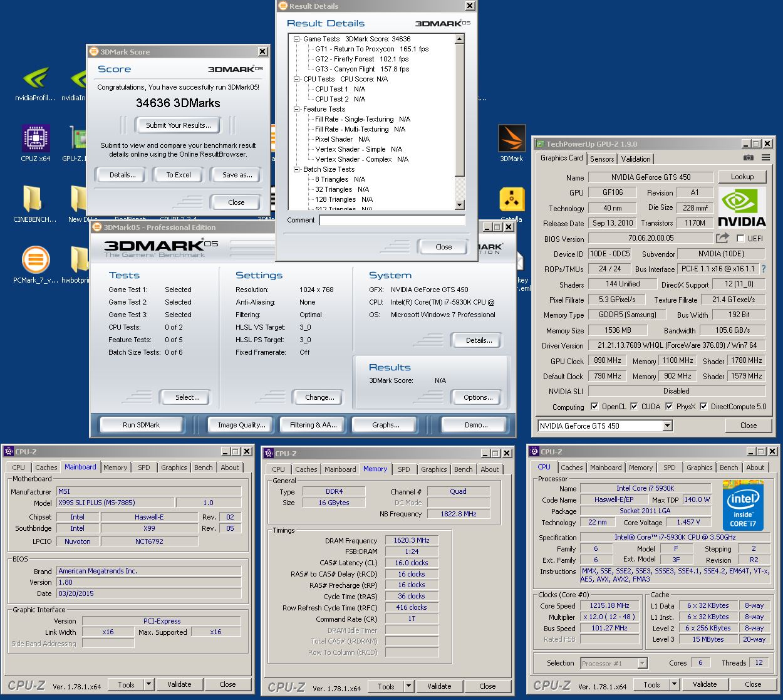
Task: Click Validate in the Memory CPU-Z window
Action: point(439,686)
